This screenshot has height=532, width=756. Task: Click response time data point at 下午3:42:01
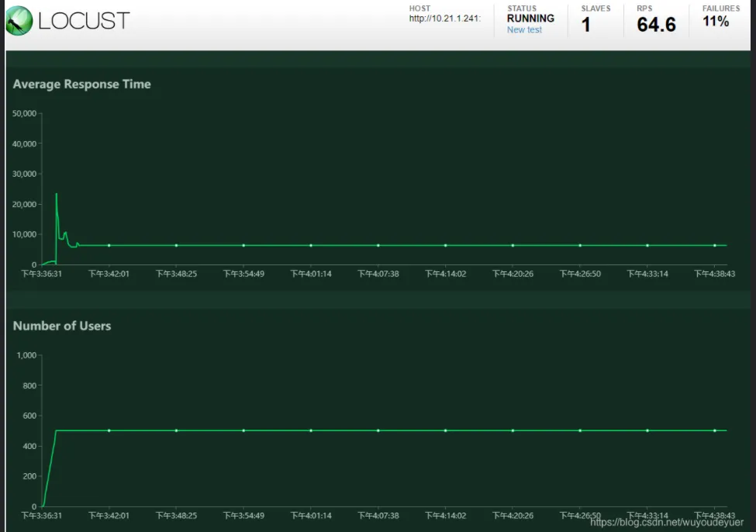click(109, 246)
